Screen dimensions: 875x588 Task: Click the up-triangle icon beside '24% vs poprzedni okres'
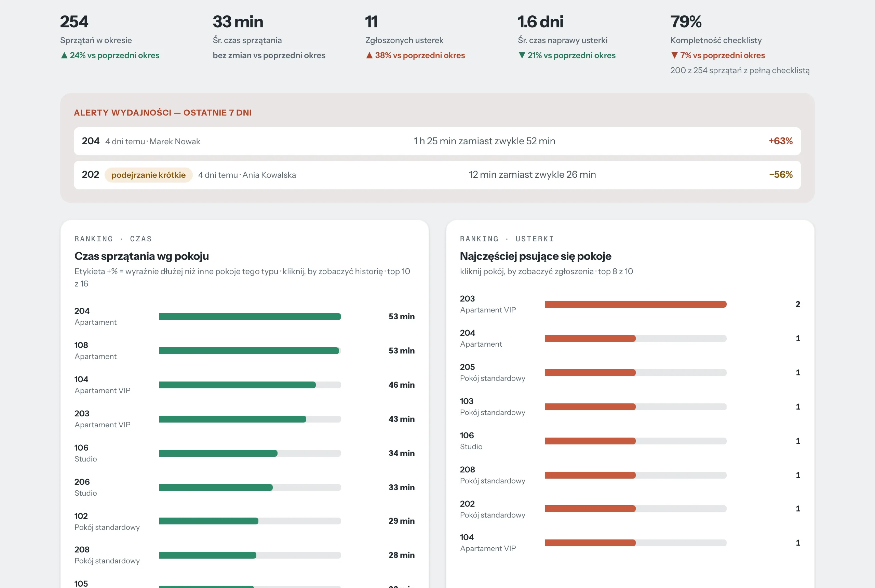tap(64, 55)
